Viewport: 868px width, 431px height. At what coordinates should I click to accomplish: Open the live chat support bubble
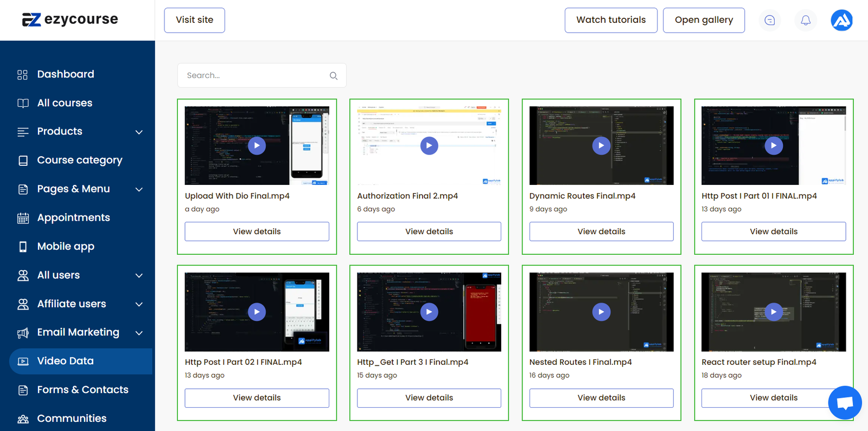845,403
